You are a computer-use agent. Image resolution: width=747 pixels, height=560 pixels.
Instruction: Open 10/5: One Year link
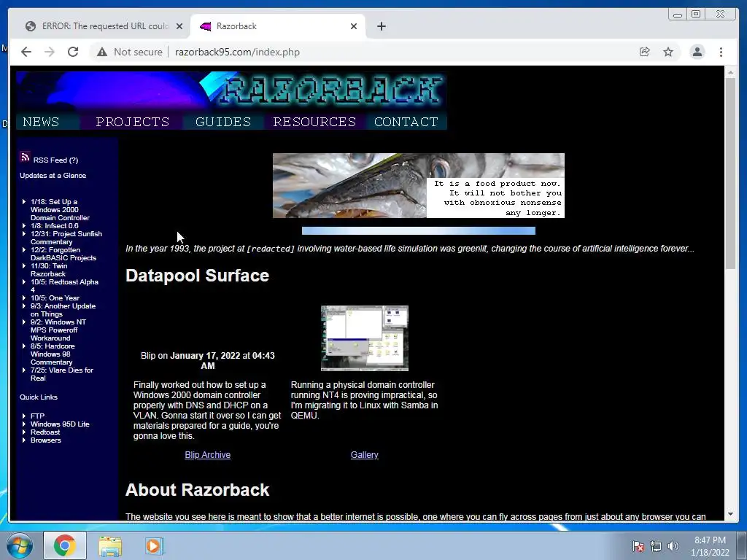point(55,298)
